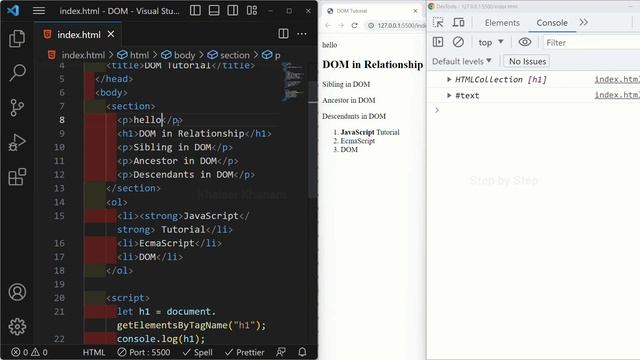Open the VS Code hamburger menu
Screen dimensions: 640x360
[x=39, y=11]
